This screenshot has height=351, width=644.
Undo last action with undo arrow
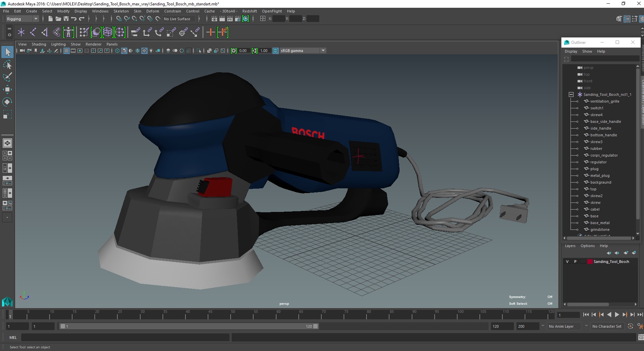74,19
